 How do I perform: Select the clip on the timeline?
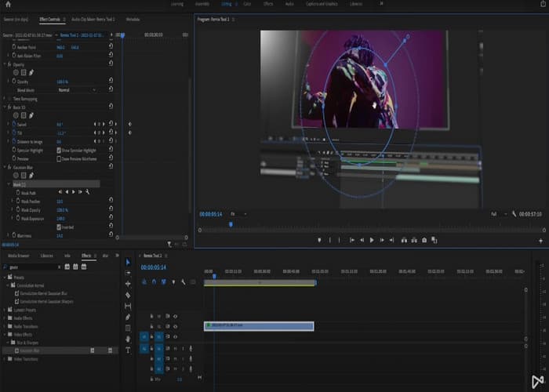[x=259, y=326]
